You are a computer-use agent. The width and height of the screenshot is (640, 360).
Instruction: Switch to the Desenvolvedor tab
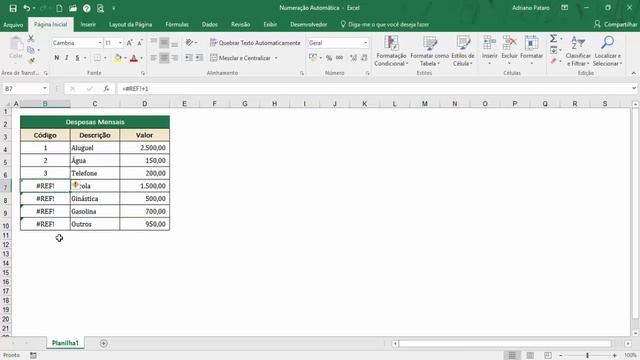(309, 24)
